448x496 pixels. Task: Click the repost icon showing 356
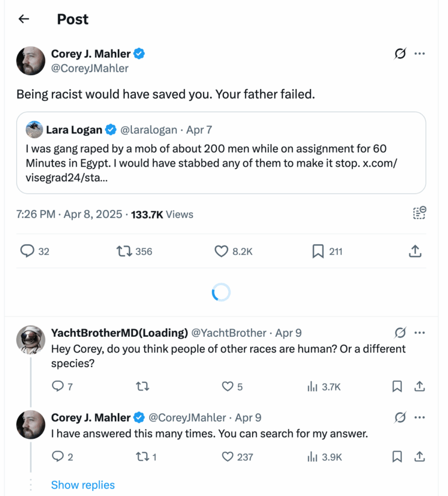[x=124, y=251]
